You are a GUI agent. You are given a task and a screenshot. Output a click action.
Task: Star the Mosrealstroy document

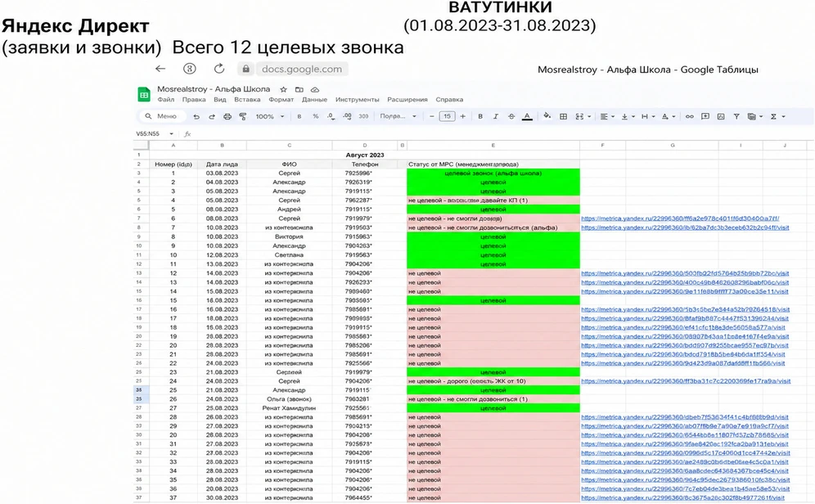(283, 89)
